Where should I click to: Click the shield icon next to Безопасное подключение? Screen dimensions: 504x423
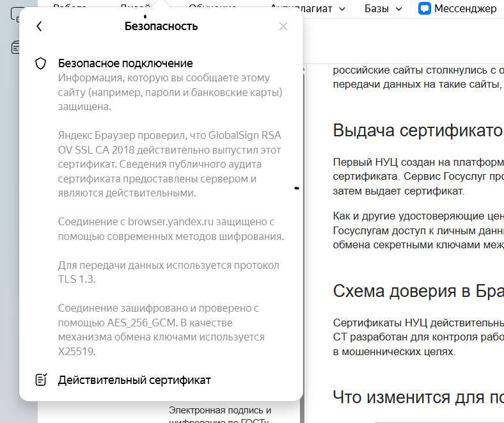point(40,63)
